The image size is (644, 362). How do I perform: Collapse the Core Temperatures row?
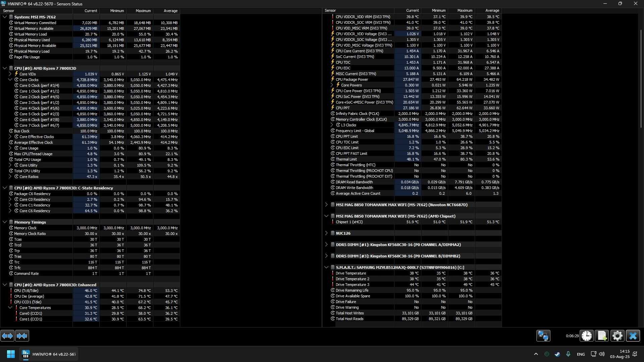(10, 307)
